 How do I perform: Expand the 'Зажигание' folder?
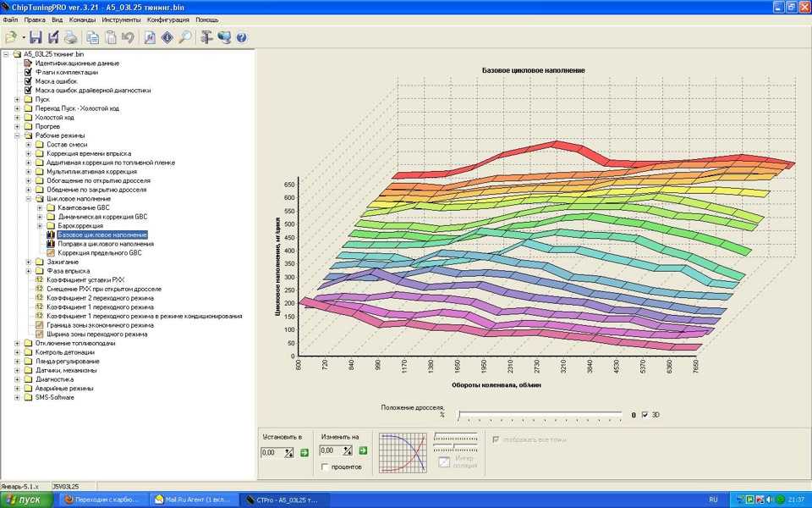click(29, 262)
